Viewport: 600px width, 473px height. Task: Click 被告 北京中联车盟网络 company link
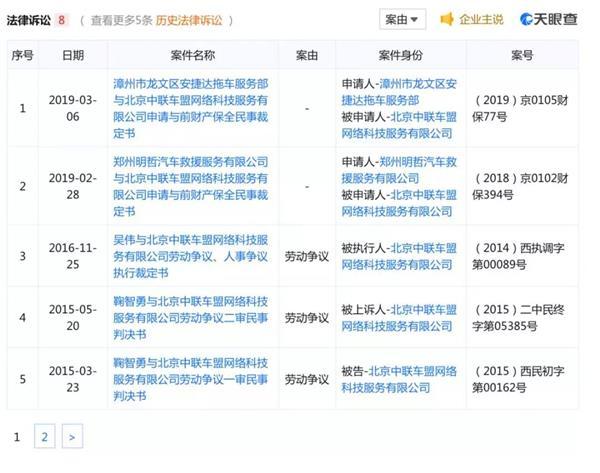click(399, 379)
